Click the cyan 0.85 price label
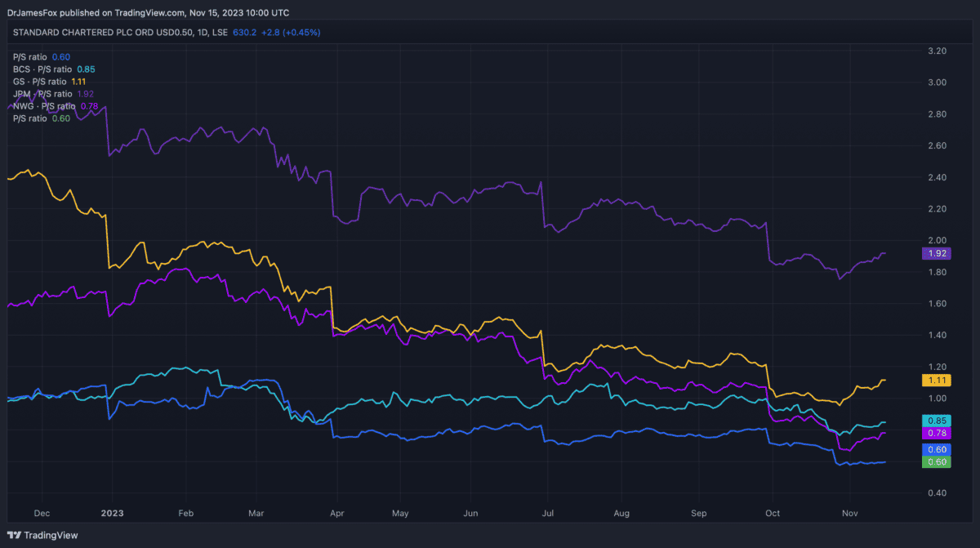Image resolution: width=980 pixels, height=548 pixels. pyautogui.click(x=937, y=421)
